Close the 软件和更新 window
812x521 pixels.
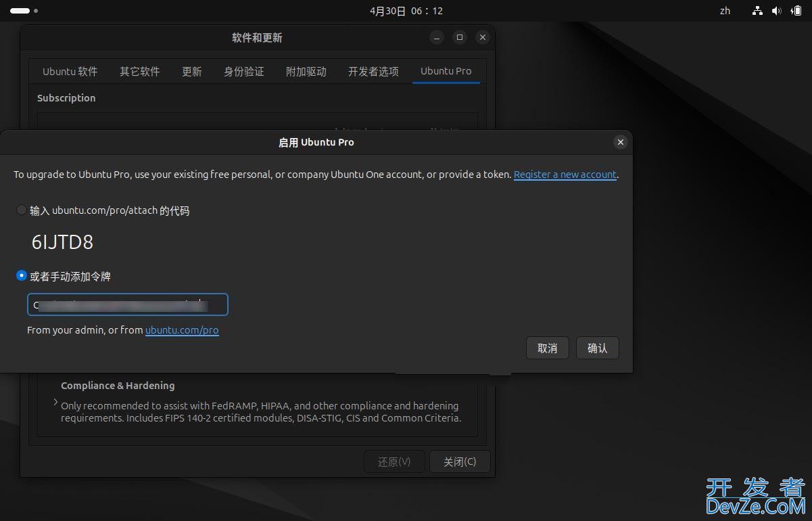pyautogui.click(x=482, y=37)
